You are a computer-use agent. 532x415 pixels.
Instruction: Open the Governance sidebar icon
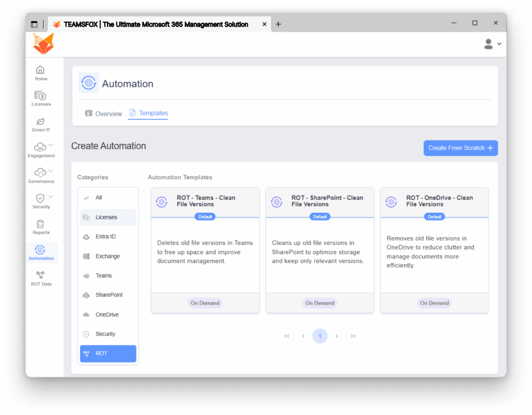coord(40,173)
